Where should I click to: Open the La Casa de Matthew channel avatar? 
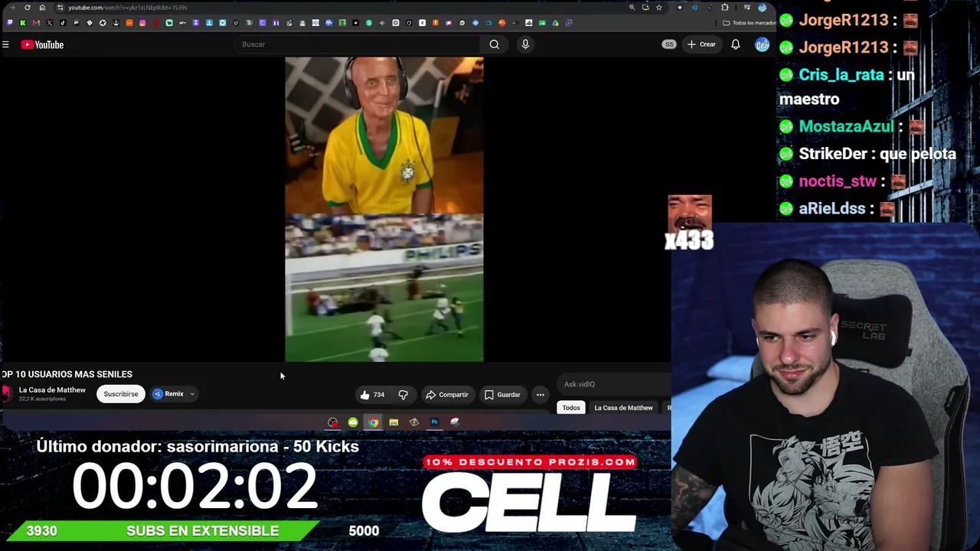(x=7, y=394)
